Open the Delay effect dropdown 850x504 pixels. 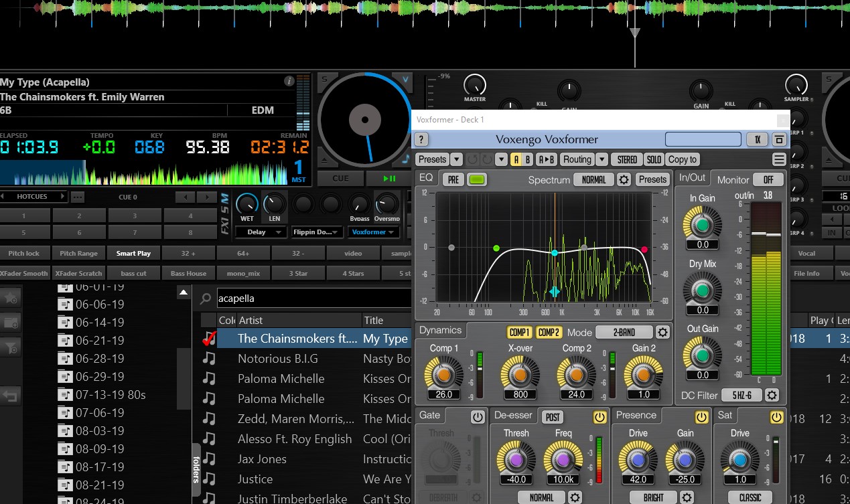[x=262, y=232]
